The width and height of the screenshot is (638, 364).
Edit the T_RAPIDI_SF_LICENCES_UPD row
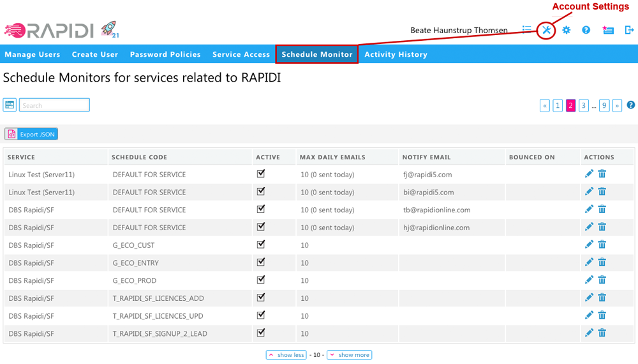589,315
